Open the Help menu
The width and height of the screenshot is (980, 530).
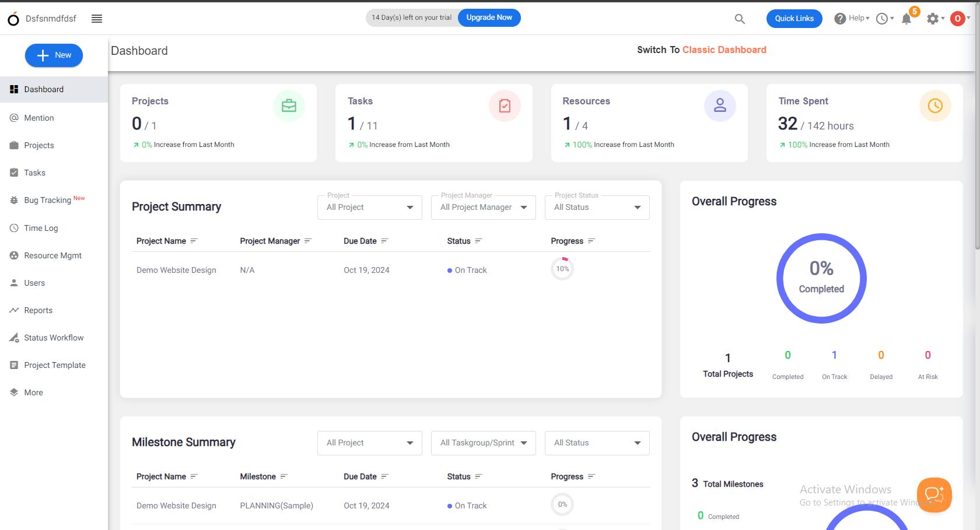point(852,19)
